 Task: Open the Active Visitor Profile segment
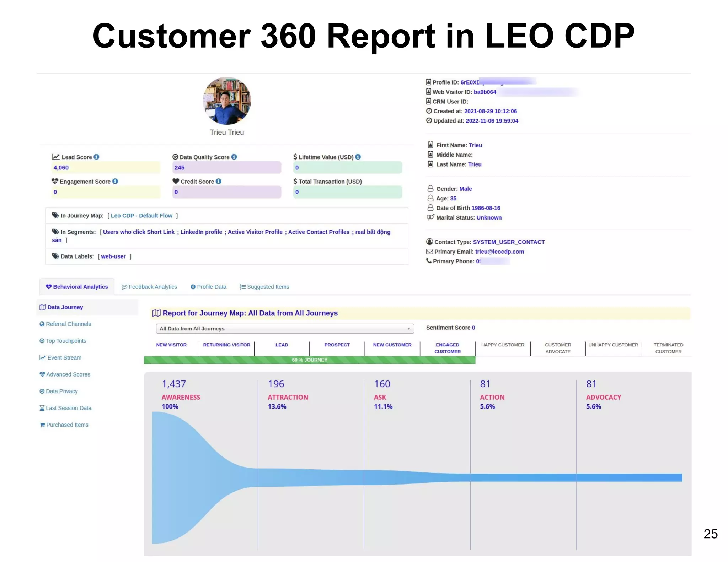pos(255,232)
